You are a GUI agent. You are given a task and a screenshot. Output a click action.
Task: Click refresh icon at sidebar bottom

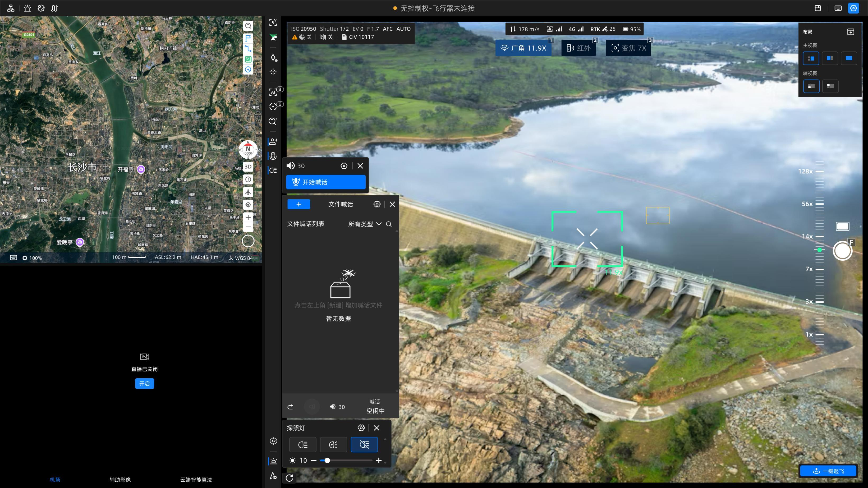[289, 477]
